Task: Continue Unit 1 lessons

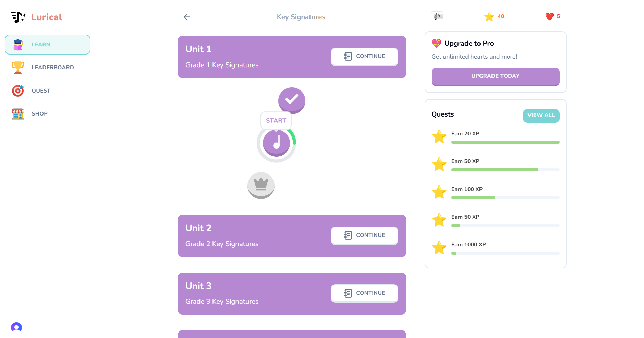Action: click(364, 56)
